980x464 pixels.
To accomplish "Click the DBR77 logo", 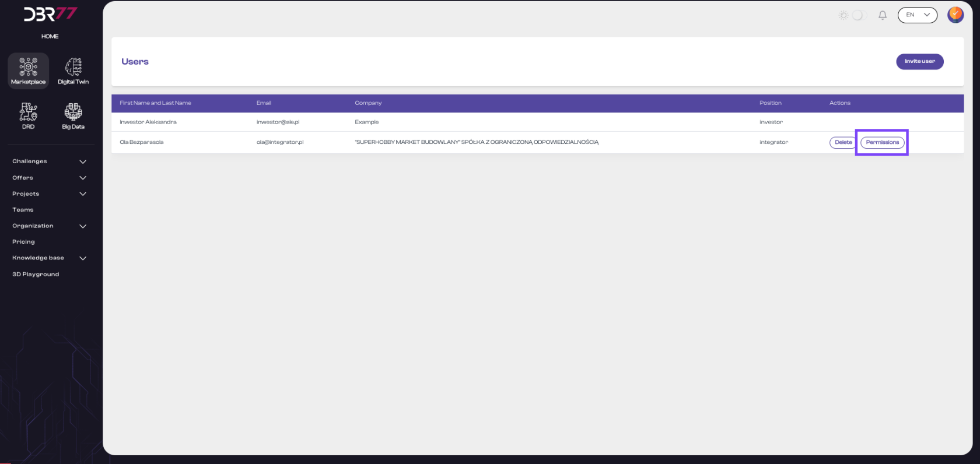I will tap(50, 14).
